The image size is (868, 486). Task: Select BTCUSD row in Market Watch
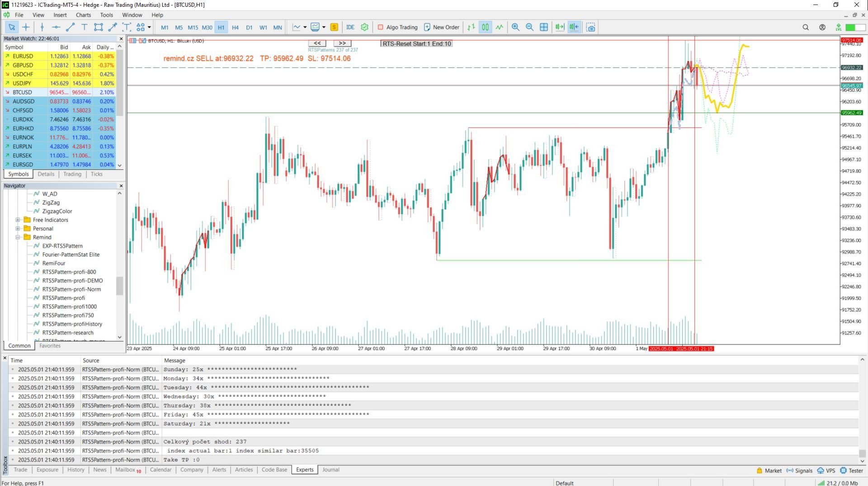coord(59,92)
